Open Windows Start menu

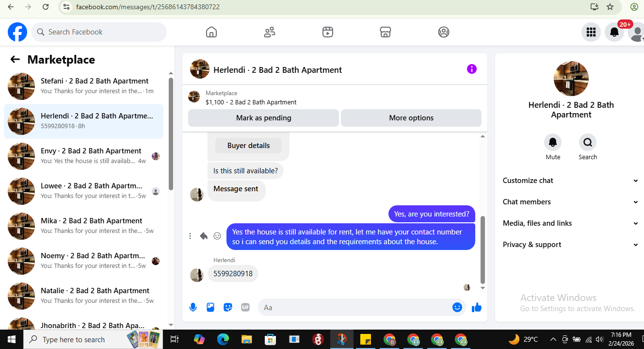point(12,339)
